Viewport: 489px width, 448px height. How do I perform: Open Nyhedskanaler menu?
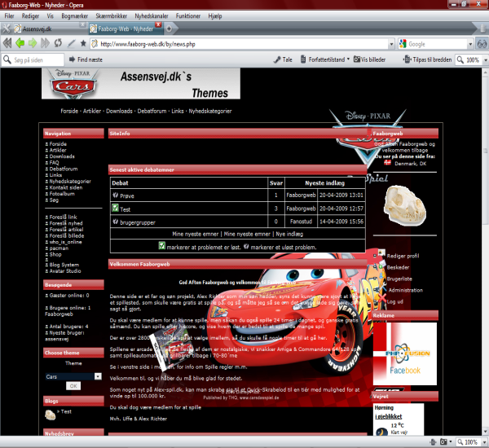(152, 16)
